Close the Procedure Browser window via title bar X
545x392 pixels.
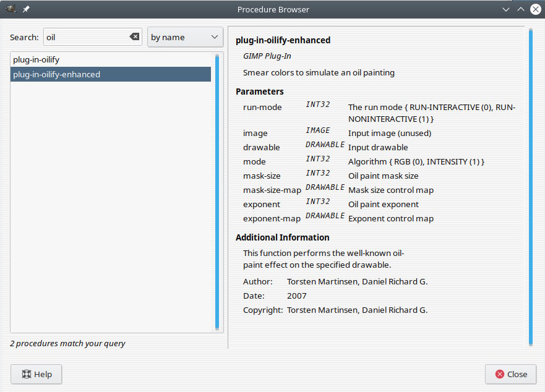(536, 9)
